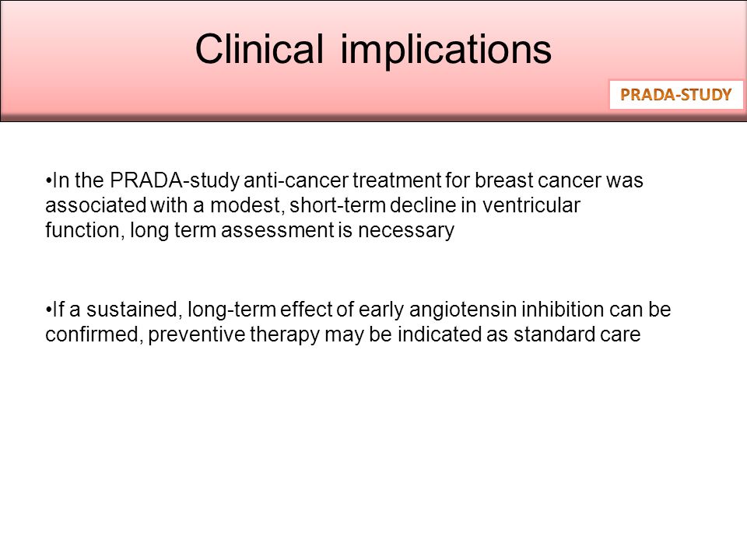Image resolution: width=747 pixels, height=560 pixels.
Task: Click the PRADA-STUDY badge label
Action: (x=675, y=95)
